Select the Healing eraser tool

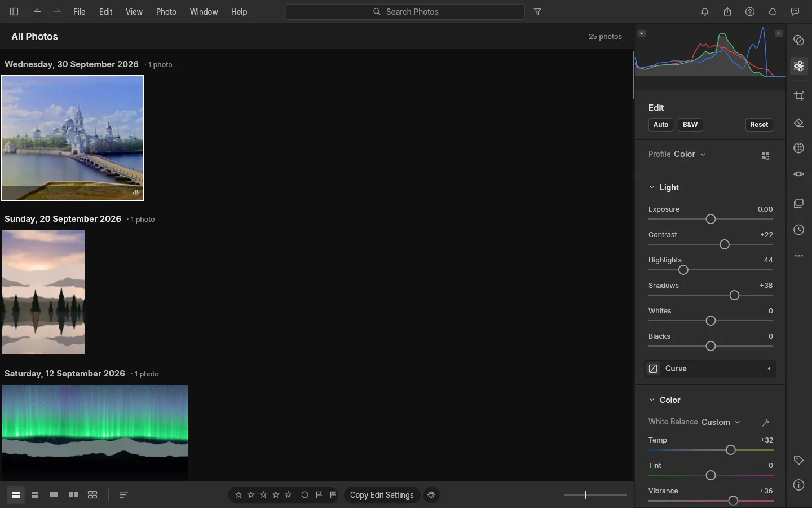pos(798,123)
